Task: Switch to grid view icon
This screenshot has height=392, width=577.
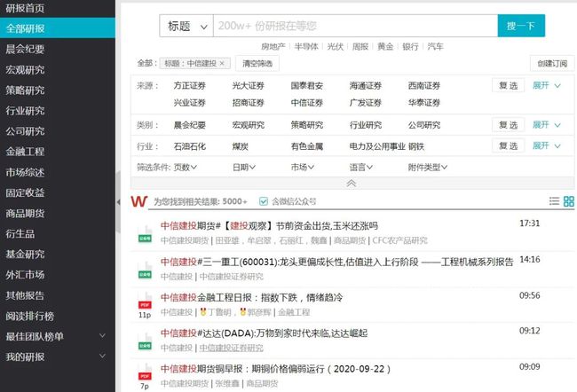Action: pyautogui.click(x=568, y=201)
